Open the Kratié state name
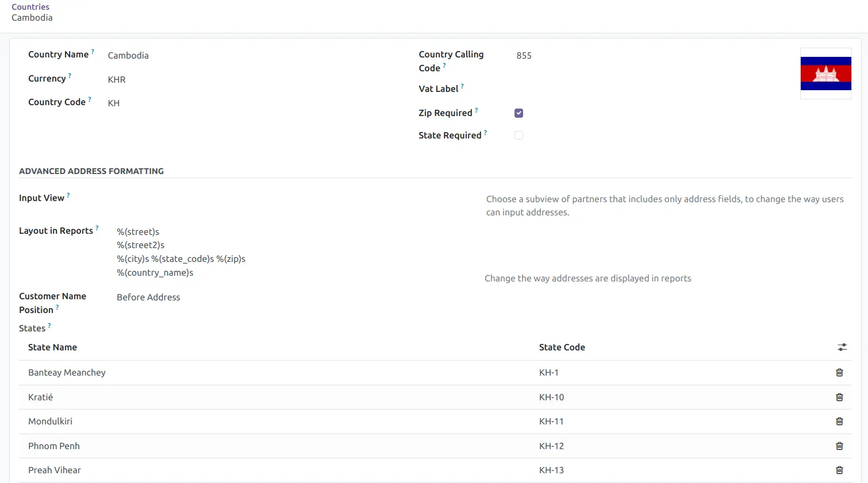868x483 pixels. point(40,397)
